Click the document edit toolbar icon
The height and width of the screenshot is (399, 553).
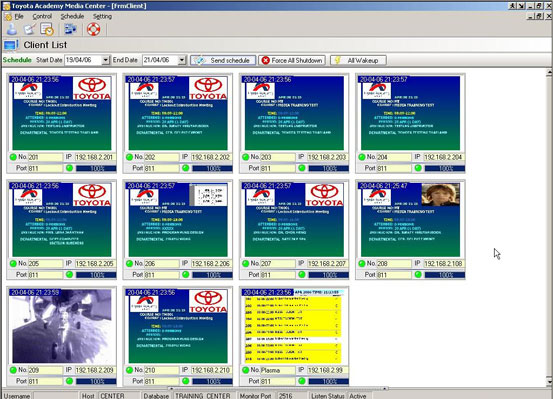[29, 29]
